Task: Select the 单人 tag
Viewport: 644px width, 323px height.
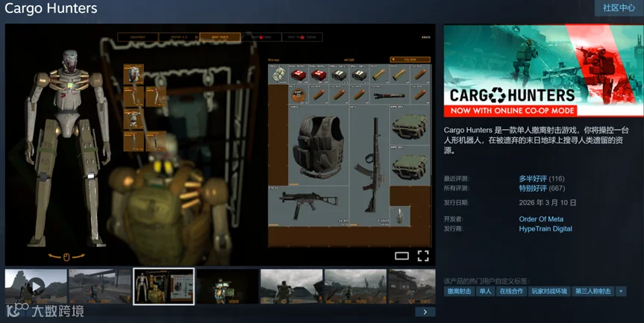Action: (x=485, y=292)
